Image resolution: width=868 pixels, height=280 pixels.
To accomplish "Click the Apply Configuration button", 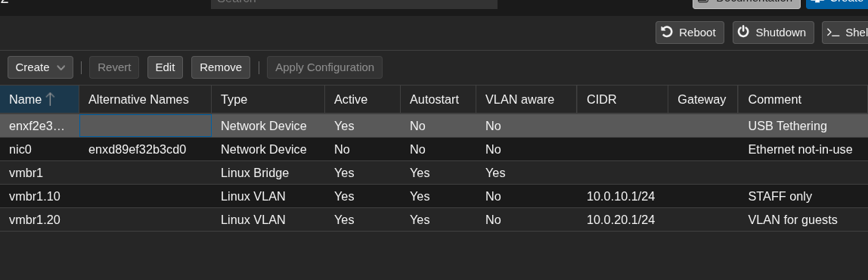I will pyautogui.click(x=324, y=67).
